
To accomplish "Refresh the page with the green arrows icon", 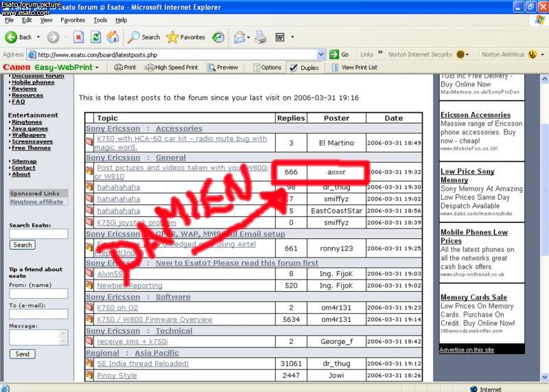I will (x=95, y=37).
